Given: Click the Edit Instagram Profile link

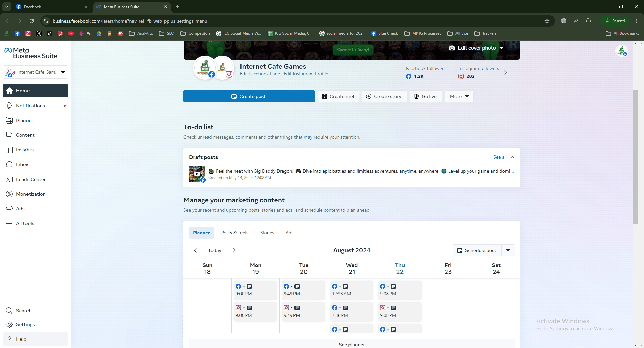Looking at the screenshot, I should (306, 74).
